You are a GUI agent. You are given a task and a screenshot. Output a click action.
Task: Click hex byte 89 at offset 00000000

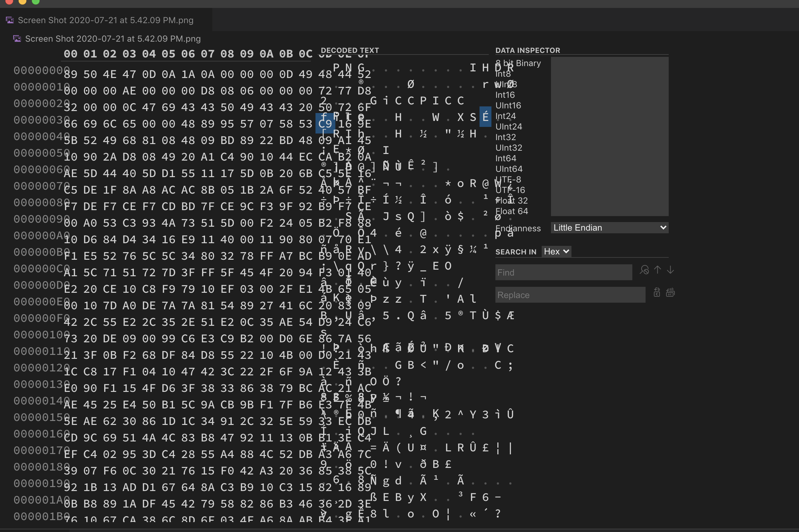coord(71,74)
